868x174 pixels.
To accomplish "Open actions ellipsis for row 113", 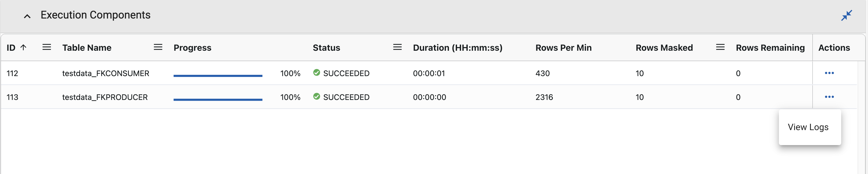I will click(x=829, y=97).
